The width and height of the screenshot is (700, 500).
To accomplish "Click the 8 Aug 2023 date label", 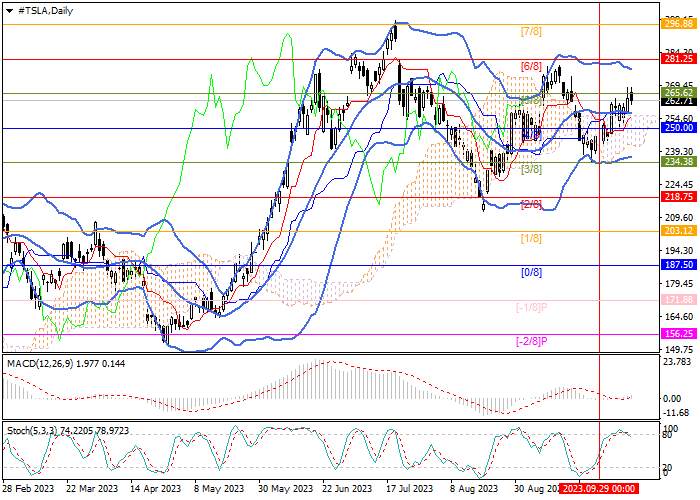I will 473,488.
